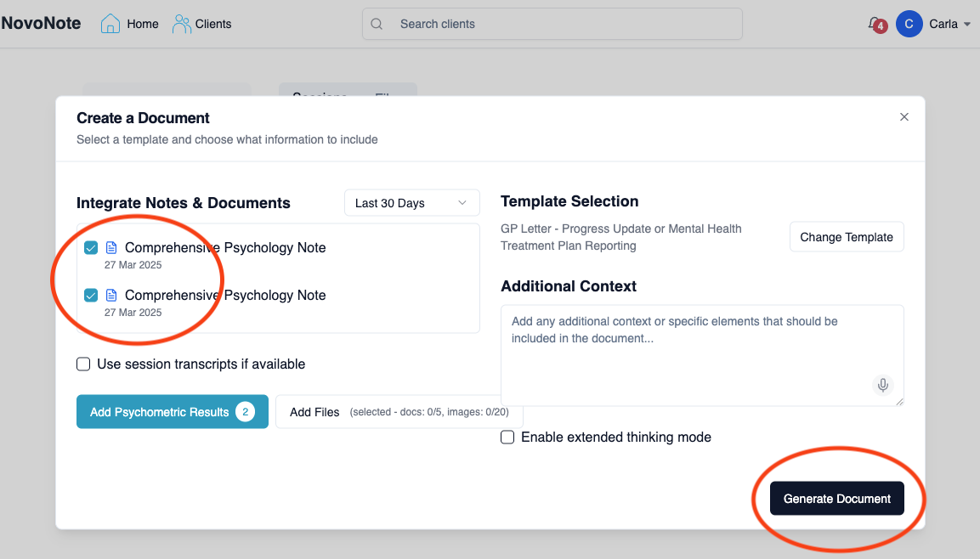Open Clients navigation item
This screenshot has width=980, height=559.
pos(213,24)
